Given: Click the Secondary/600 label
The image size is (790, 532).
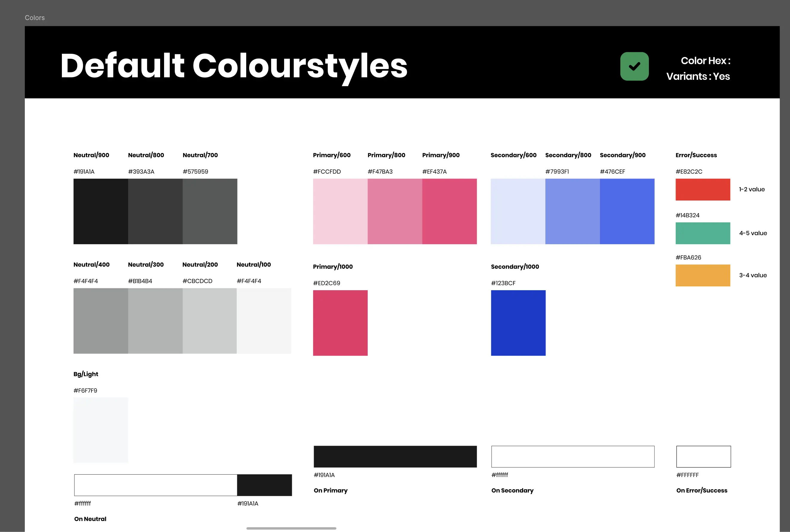Looking at the screenshot, I should click(514, 155).
